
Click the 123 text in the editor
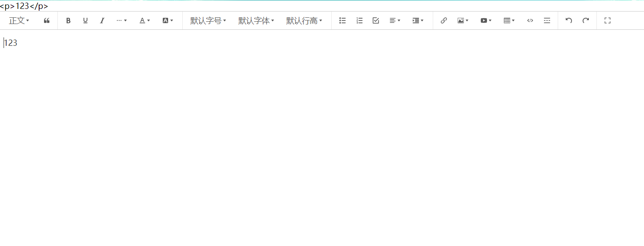pos(11,43)
